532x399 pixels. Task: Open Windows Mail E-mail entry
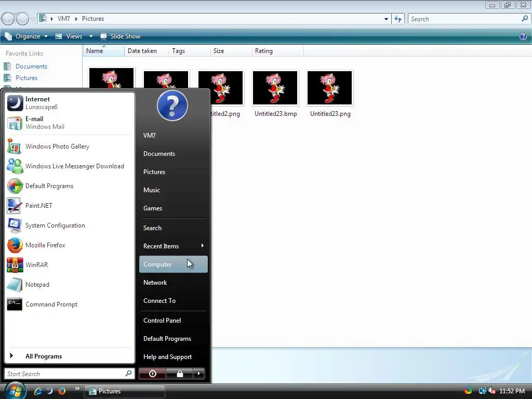69,123
